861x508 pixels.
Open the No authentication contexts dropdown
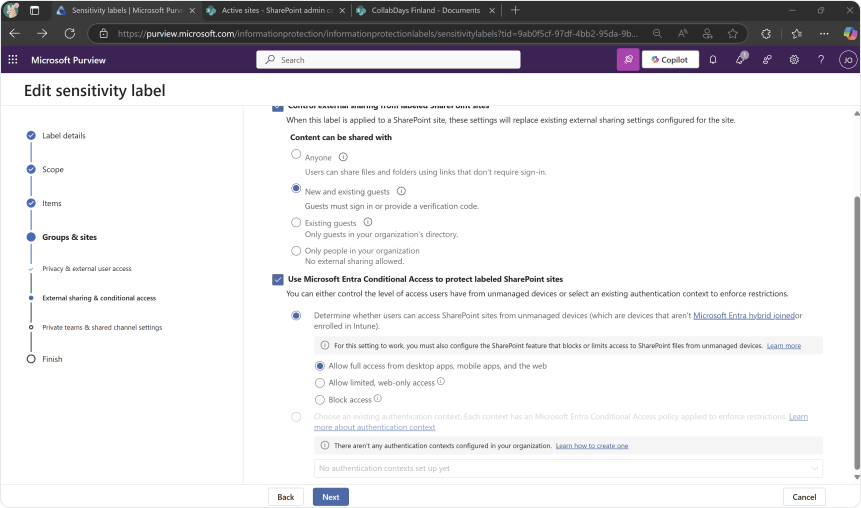click(568, 468)
